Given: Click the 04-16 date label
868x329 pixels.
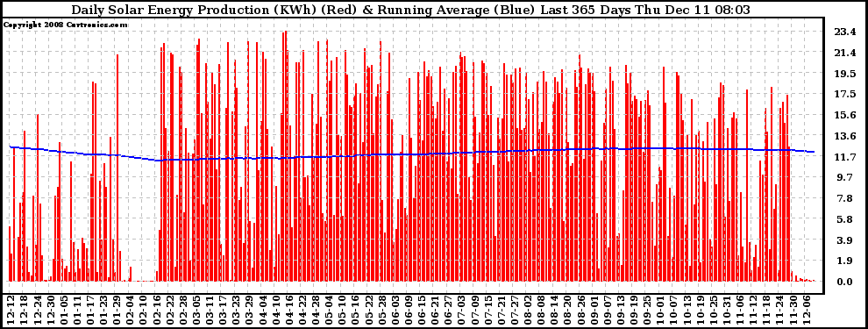Looking at the screenshot, I should coord(289,310).
